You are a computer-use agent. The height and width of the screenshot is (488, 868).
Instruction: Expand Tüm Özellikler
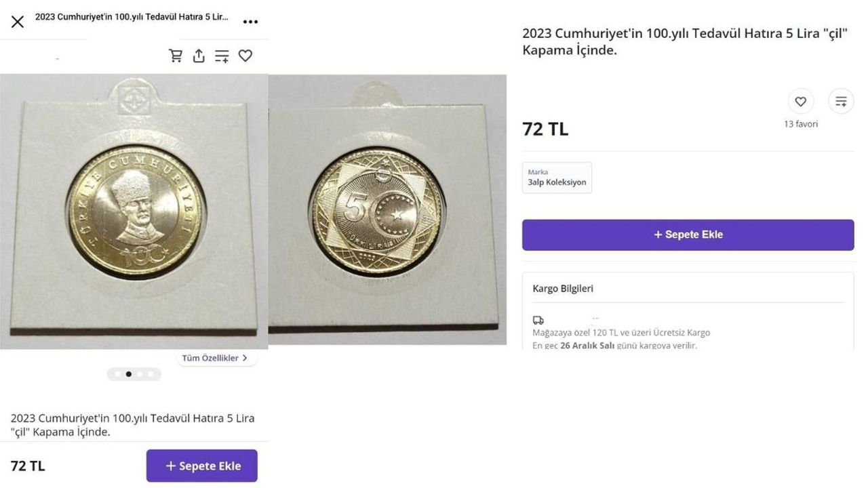point(215,358)
